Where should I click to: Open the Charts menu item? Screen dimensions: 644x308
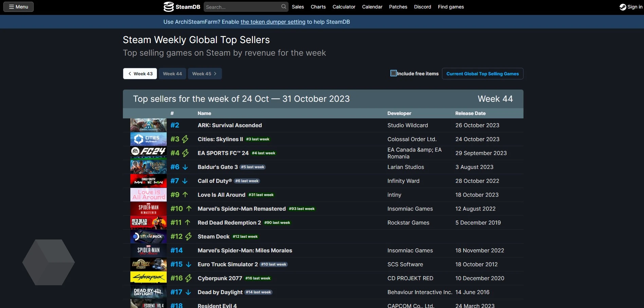[318, 7]
